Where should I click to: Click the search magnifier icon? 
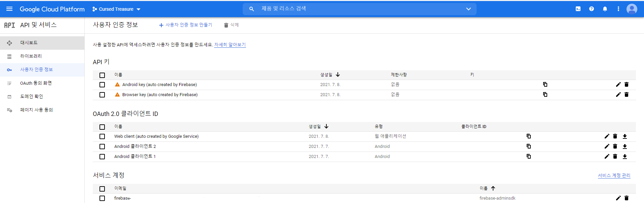click(251, 9)
